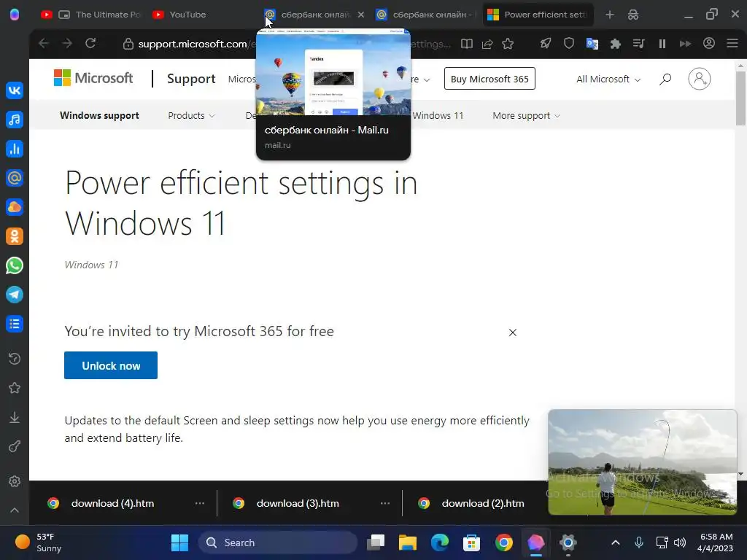
Task: Click the picture-in-picture golf video
Action: pos(642,462)
